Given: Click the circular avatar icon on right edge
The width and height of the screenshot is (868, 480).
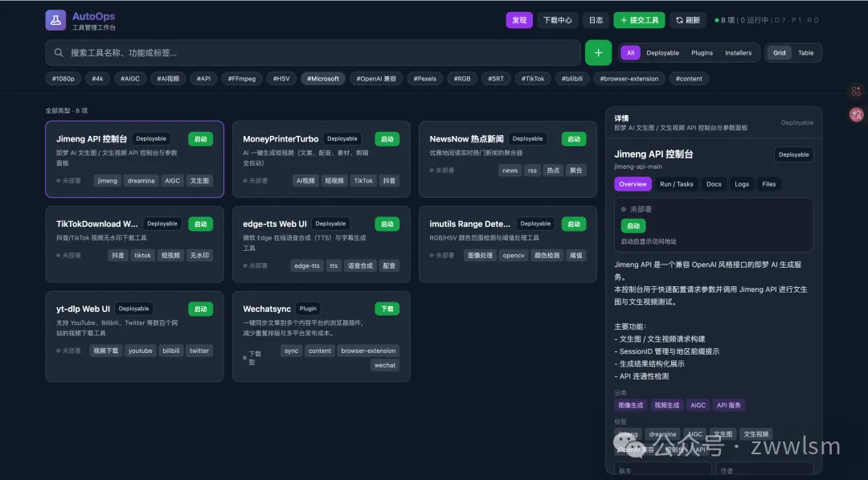Looking at the screenshot, I should [857, 115].
